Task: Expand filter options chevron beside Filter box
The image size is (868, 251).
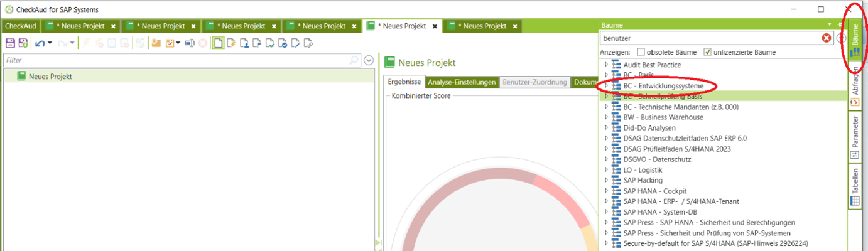Action: coord(369,60)
